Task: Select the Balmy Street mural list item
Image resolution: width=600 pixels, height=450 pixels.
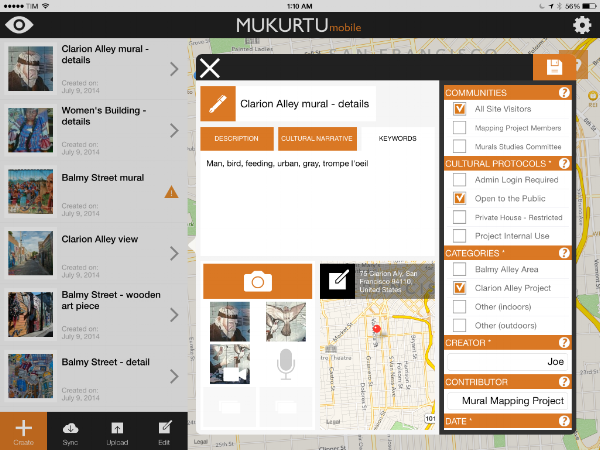Action: [94, 192]
